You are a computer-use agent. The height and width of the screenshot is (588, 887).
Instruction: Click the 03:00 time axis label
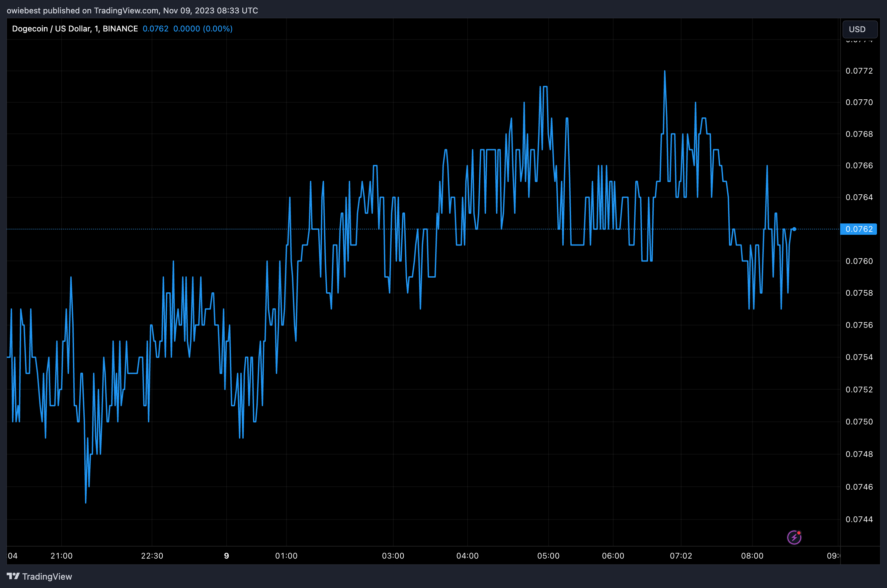pyautogui.click(x=393, y=556)
